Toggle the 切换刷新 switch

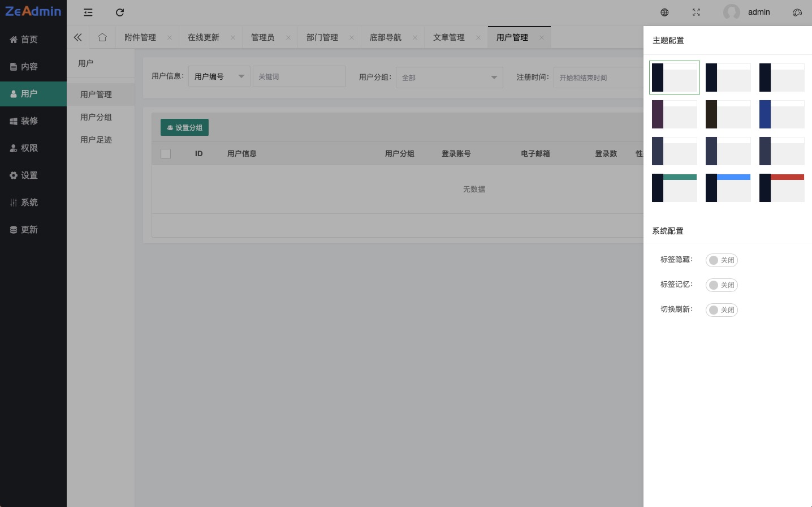[x=722, y=310]
